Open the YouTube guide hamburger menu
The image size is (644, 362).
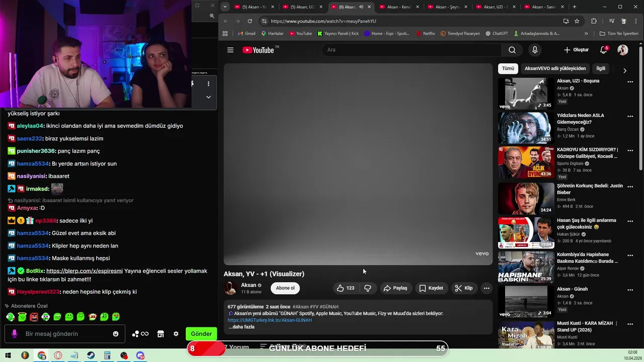click(230, 50)
